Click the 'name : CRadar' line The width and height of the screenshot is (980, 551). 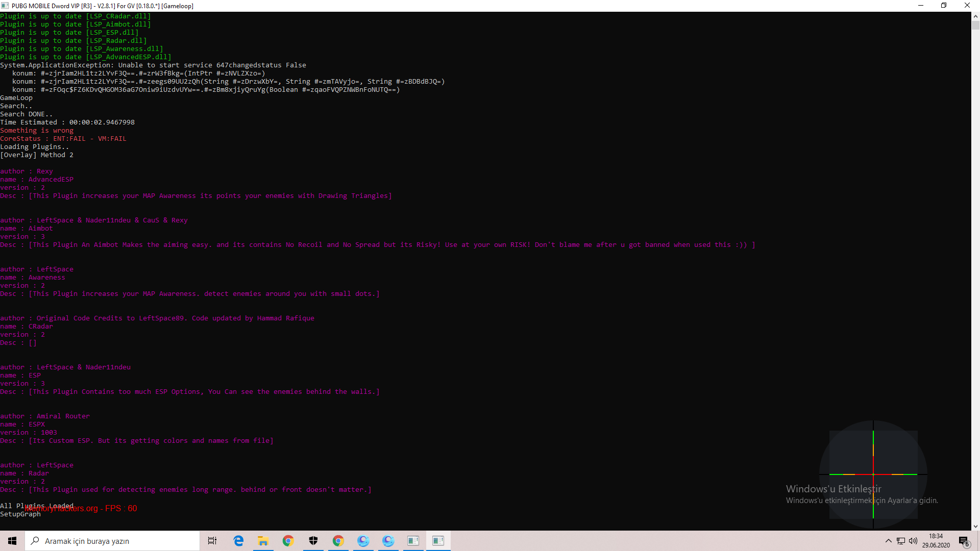click(x=27, y=327)
